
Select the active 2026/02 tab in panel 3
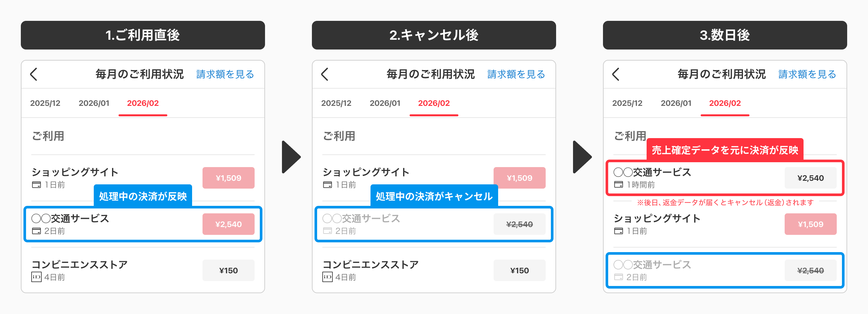coord(725,103)
